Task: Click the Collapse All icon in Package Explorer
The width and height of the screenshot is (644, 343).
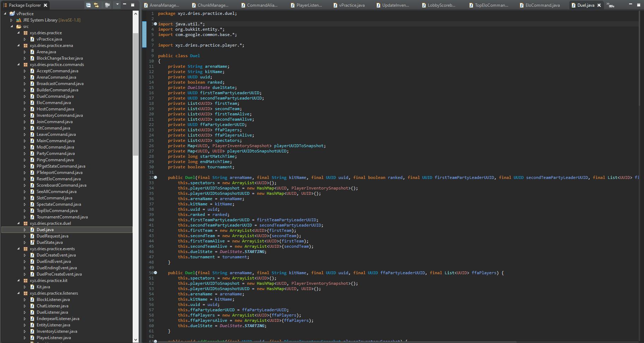Action: coord(88,5)
